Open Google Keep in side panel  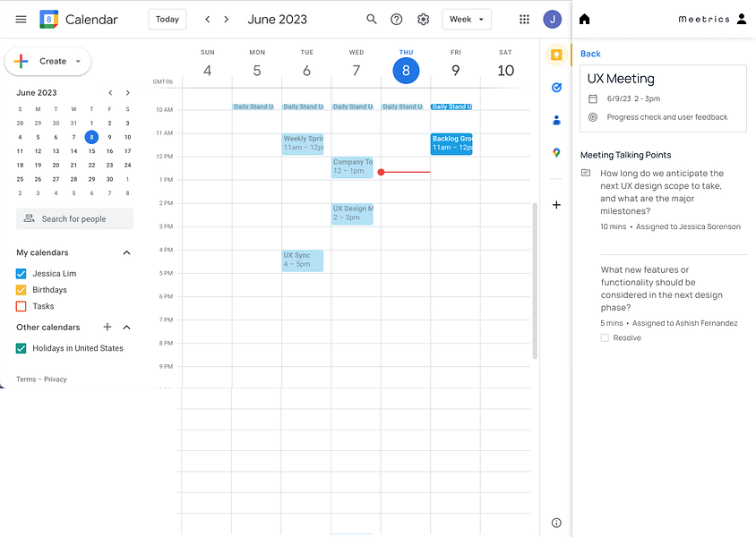pos(556,55)
